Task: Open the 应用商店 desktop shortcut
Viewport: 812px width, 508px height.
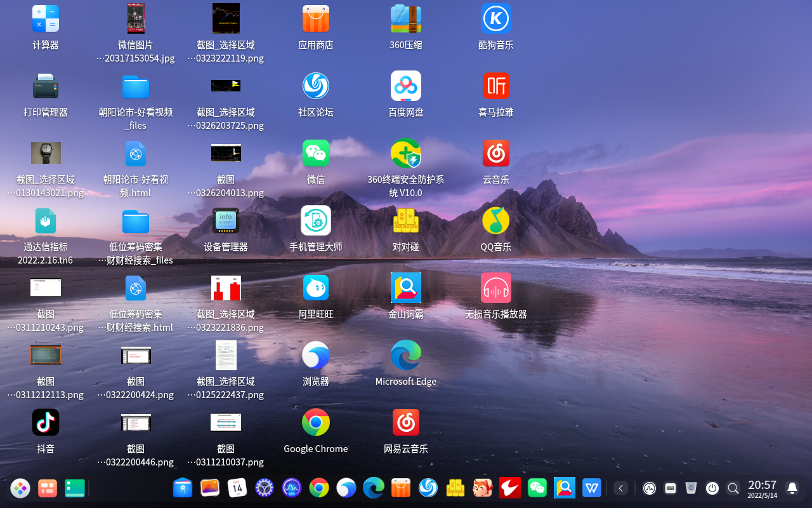Action: 316,19
